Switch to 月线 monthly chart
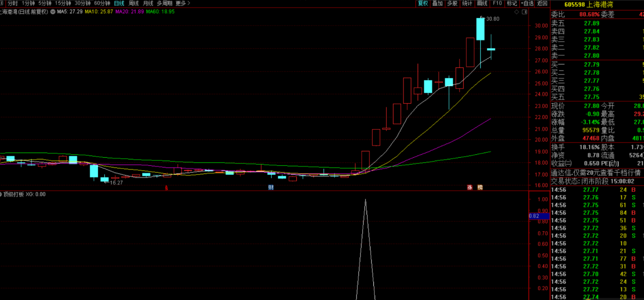 tap(148, 3)
